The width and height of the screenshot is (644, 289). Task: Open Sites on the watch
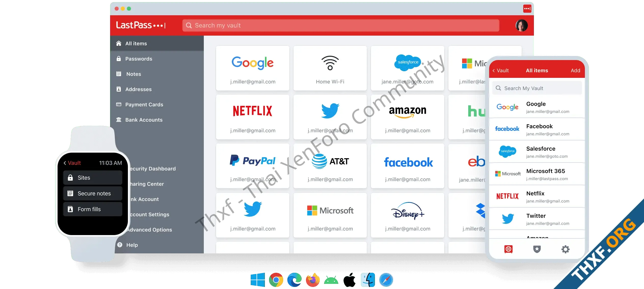click(x=93, y=178)
